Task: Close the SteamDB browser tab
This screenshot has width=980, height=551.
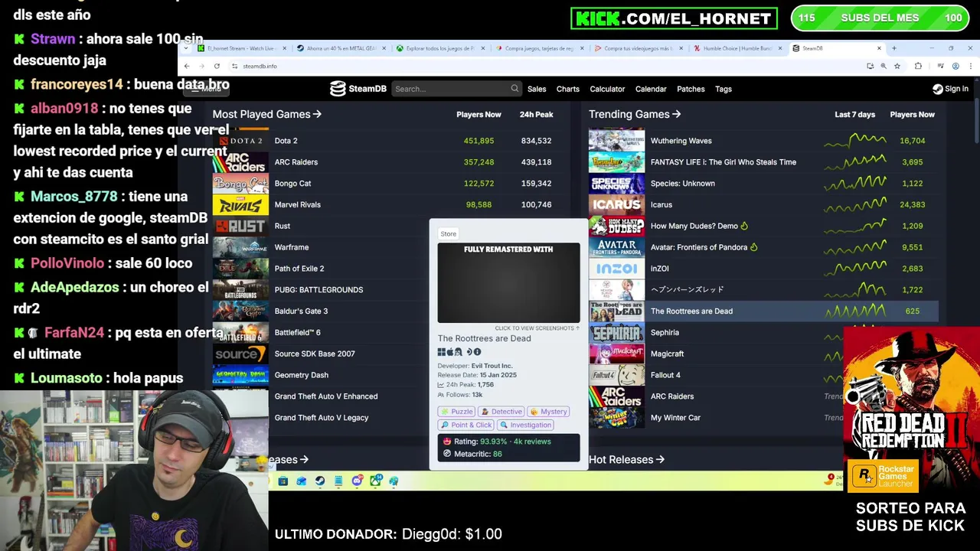Action: (x=879, y=48)
